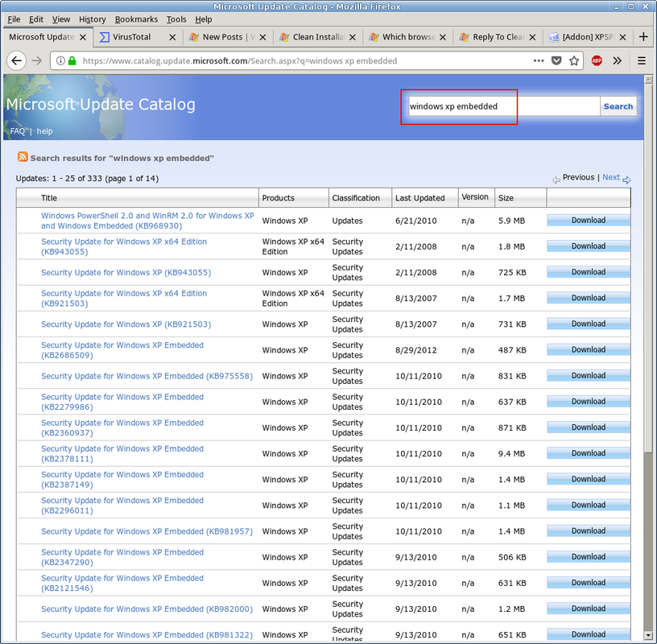The image size is (657, 644).
Task: Close the Clean Installation tab
Action: (x=353, y=37)
